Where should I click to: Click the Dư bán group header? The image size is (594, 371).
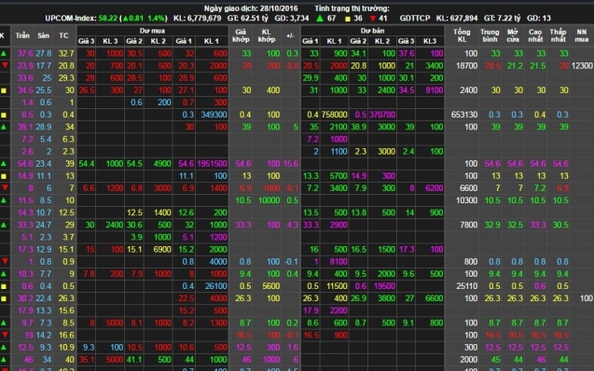click(x=372, y=31)
